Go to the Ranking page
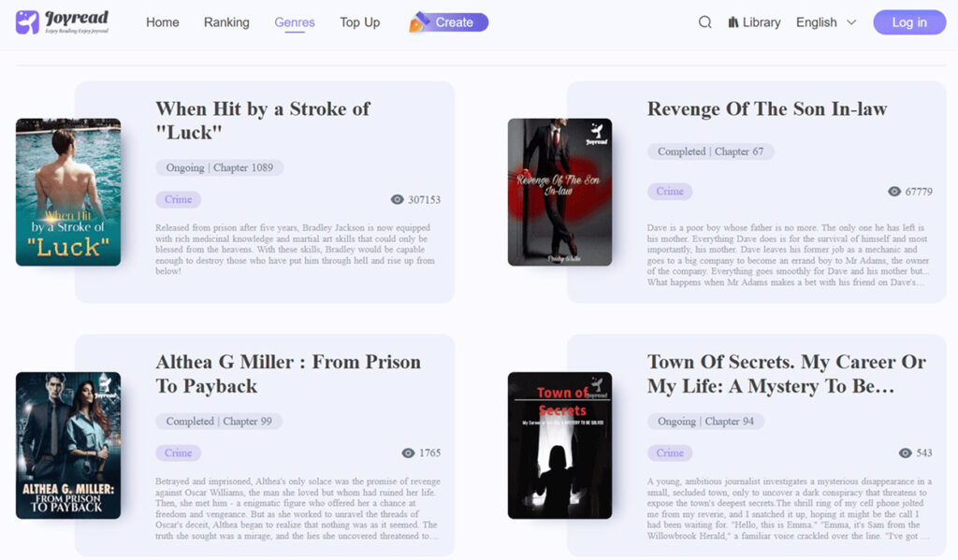Screen dimensions: 958x560 (x=226, y=22)
